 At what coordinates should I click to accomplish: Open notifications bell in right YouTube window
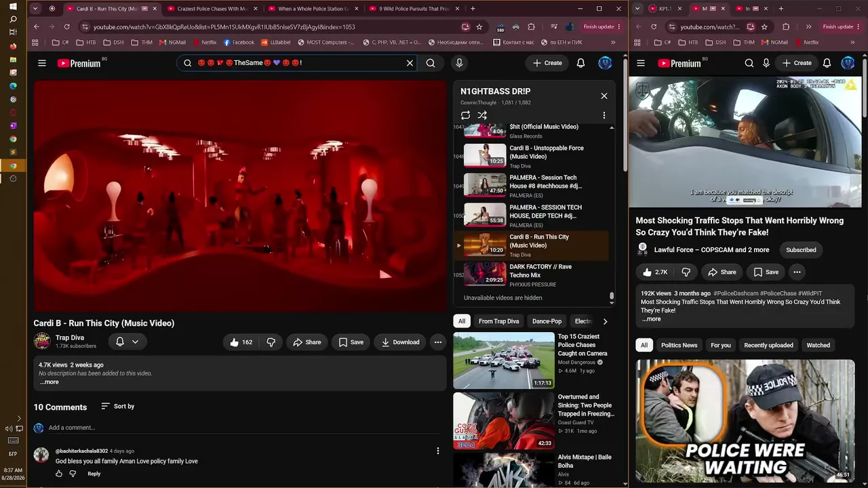(x=827, y=63)
